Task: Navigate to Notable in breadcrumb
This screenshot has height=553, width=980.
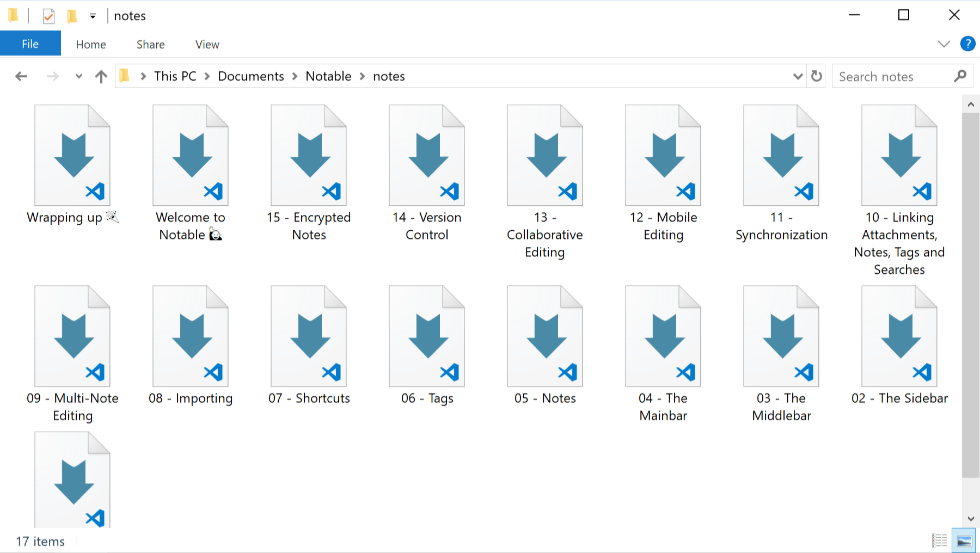Action: pyautogui.click(x=329, y=76)
